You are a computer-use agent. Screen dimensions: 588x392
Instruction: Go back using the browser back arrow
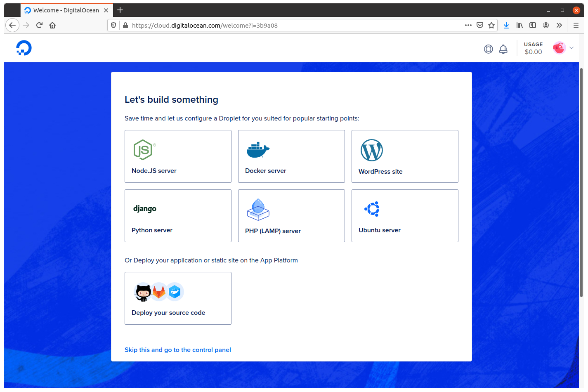pyautogui.click(x=12, y=25)
